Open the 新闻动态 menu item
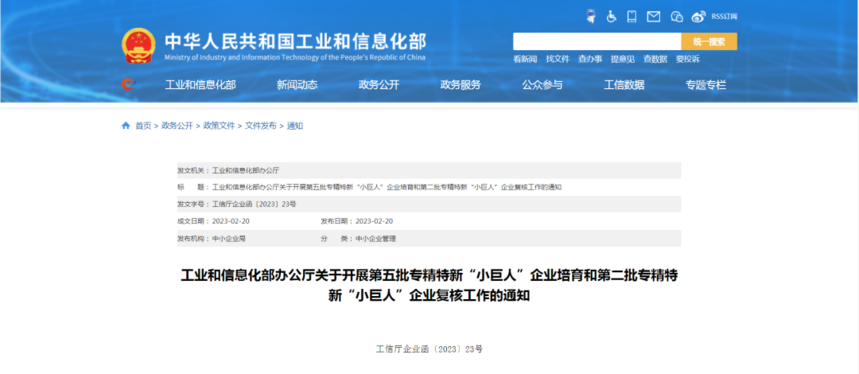859x374 pixels. pyautogui.click(x=297, y=85)
